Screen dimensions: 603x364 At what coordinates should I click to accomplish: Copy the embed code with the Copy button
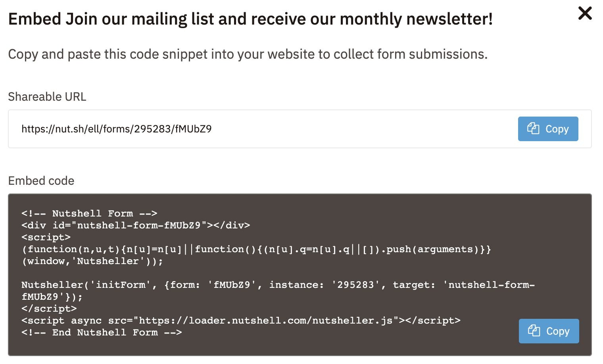549,331
